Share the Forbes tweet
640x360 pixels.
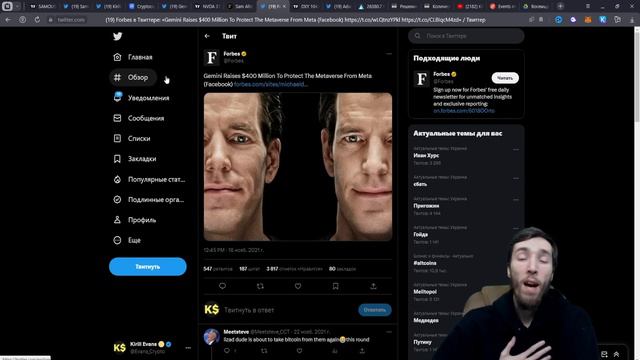pos(373,286)
